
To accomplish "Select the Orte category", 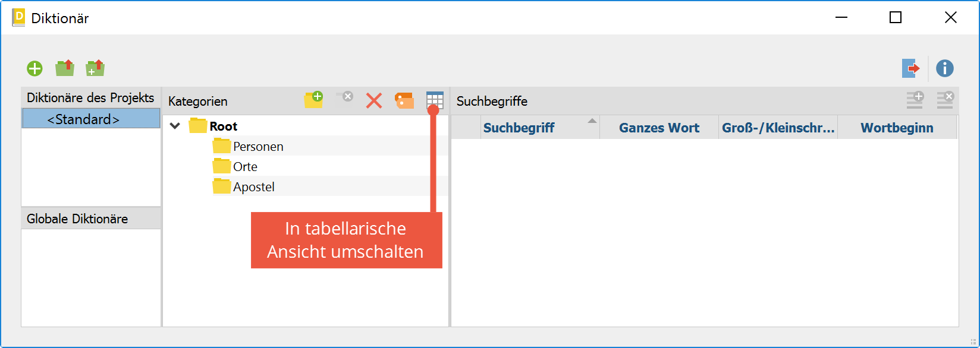I will 235,166.
